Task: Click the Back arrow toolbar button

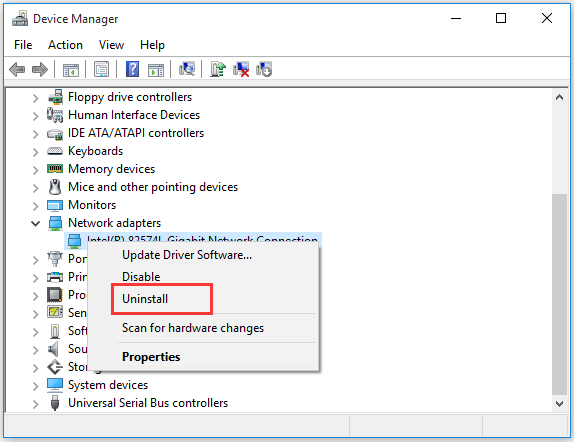Action: (x=17, y=69)
